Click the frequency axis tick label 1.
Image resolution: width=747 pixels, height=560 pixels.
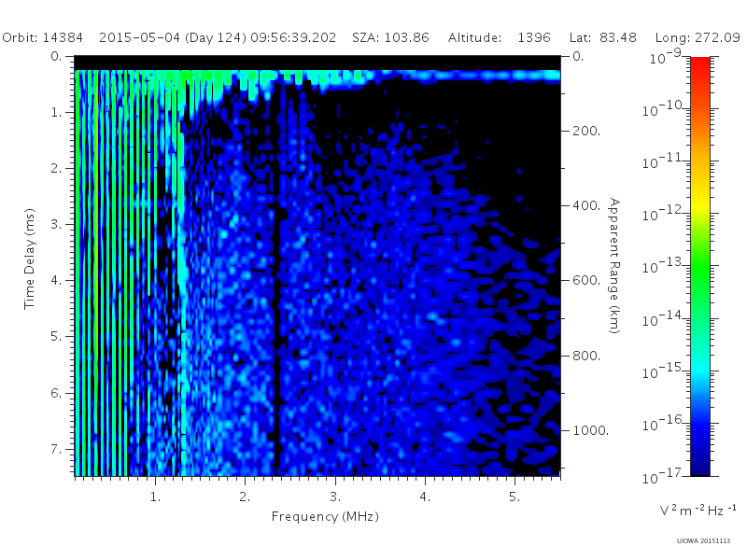[x=156, y=497]
